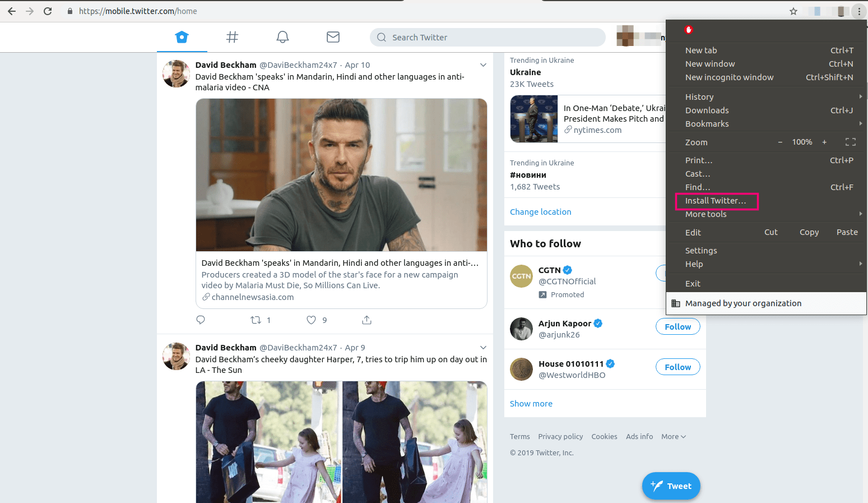This screenshot has width=868, height=503.
Task: Open Chrome Settings from the menu
Action: [701, 250]
